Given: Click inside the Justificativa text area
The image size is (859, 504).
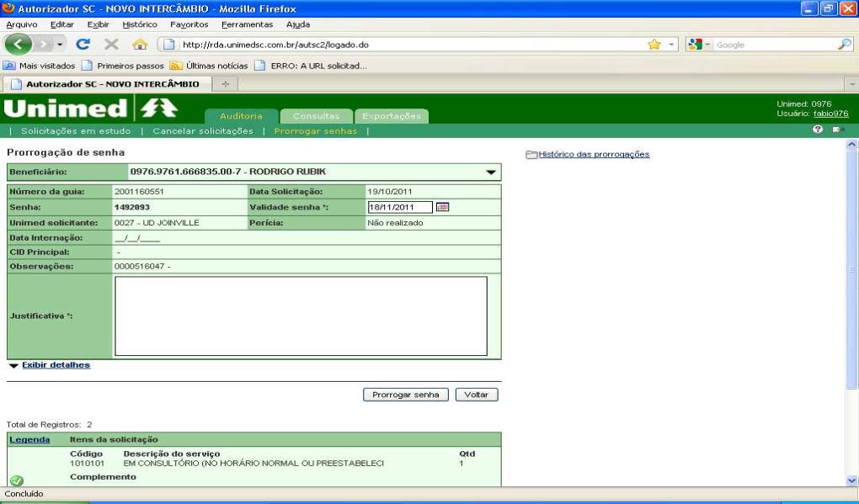Looking at the screenshot, I should 301,316.
